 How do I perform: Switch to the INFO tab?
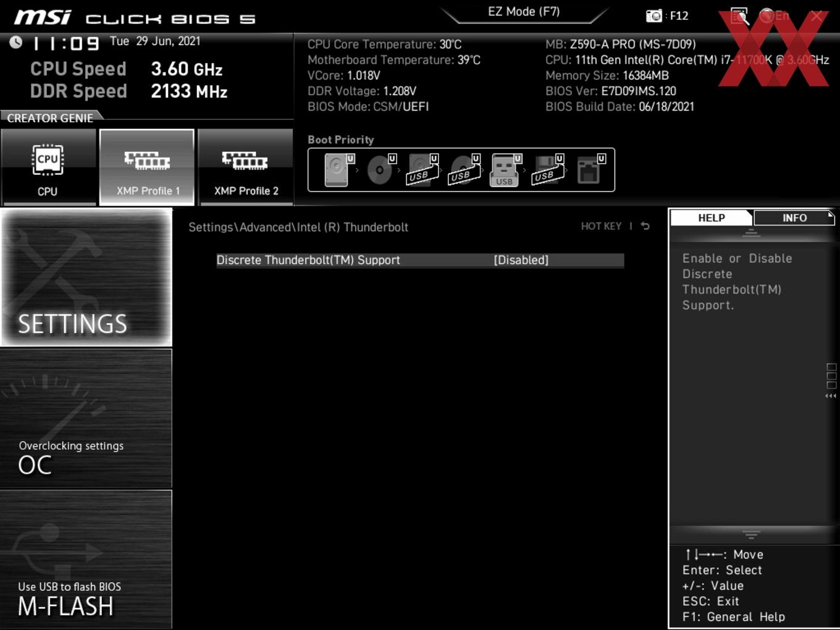click(794, 217)
